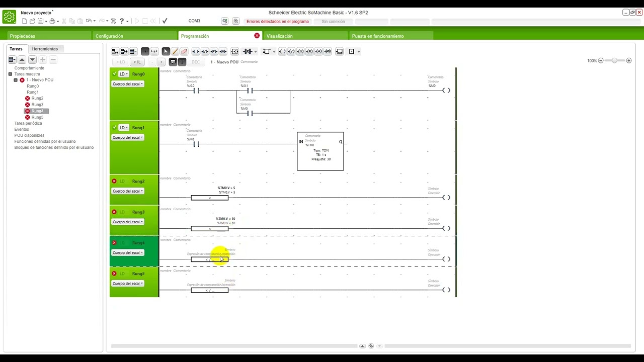
Task: Insert a rising edge contact
Action: (214, 51)
